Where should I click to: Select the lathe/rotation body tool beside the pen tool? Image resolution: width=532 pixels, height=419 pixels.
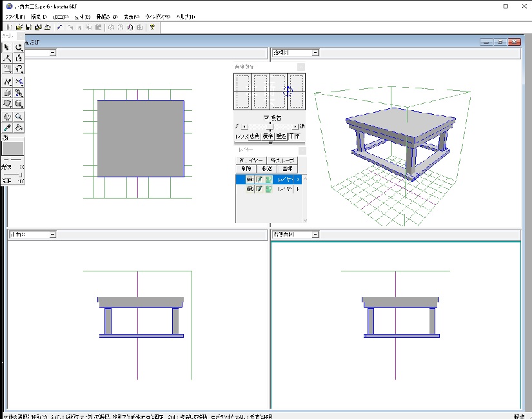19,58
